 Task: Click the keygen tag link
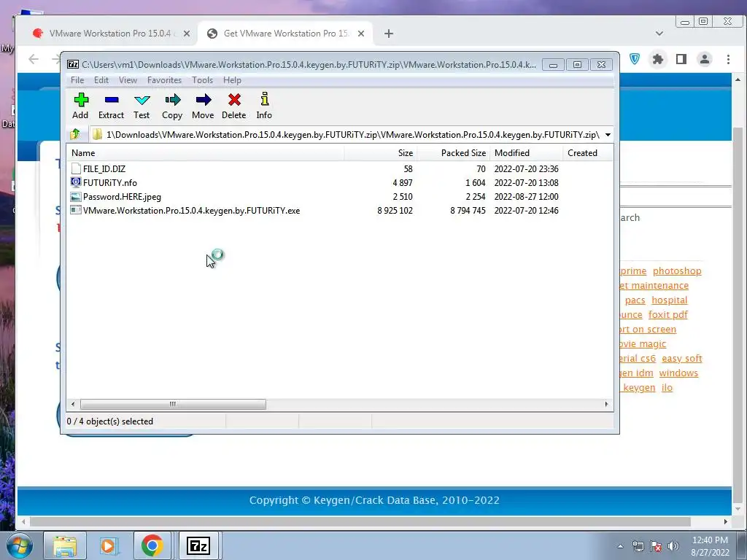tap(639, 388)
